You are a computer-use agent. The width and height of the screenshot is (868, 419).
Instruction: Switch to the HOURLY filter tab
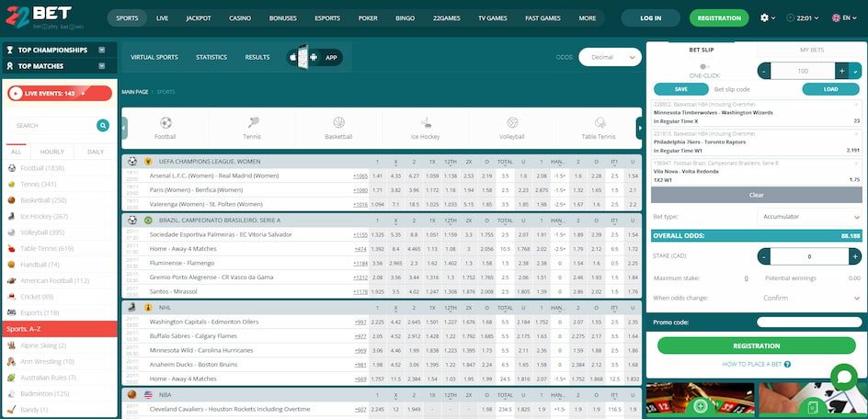point(52,152)
